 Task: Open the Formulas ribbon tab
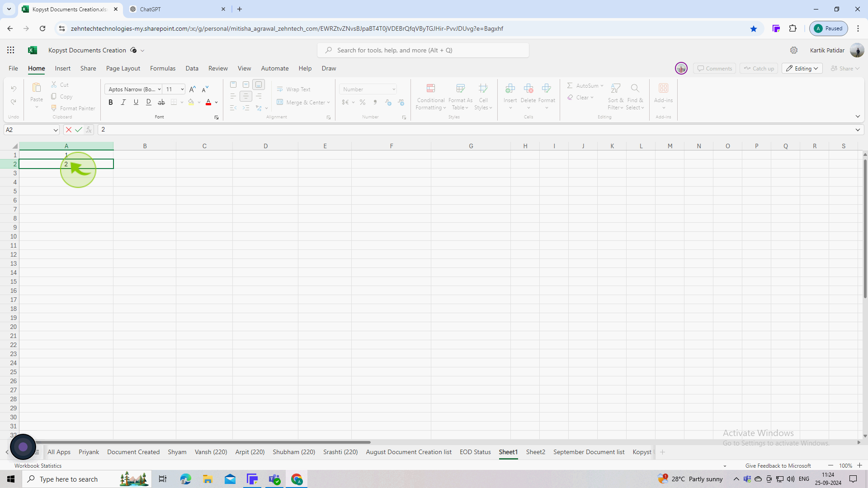click(163, 68)
